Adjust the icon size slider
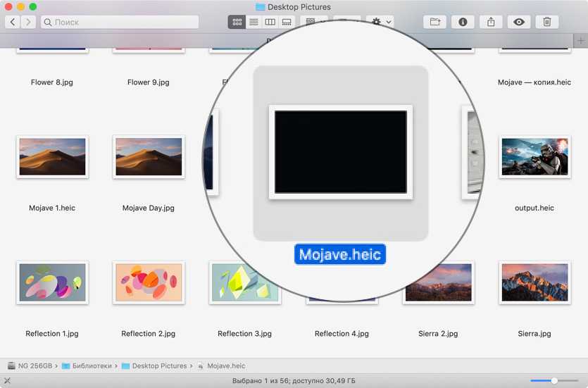 [554, 380]
